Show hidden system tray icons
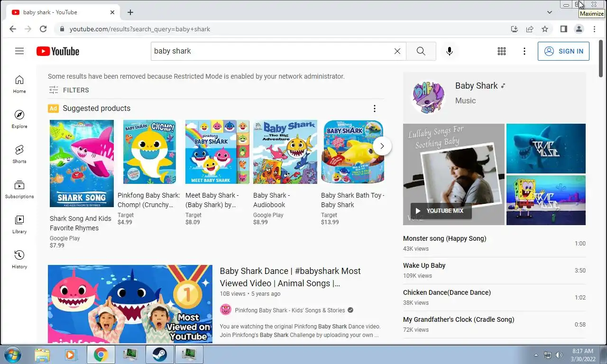The height and width of the screenshot is (364, 607). click(x=536, y=355)
